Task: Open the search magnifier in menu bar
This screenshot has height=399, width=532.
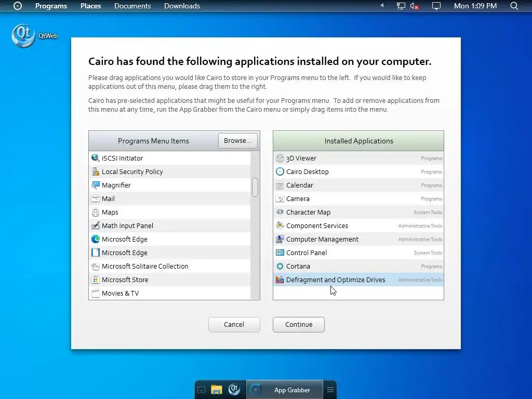Action: [x=514, y=6]
